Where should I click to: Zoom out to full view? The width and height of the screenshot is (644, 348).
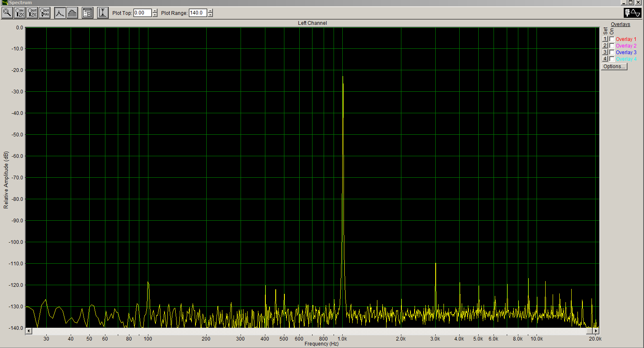click(45, 13)
